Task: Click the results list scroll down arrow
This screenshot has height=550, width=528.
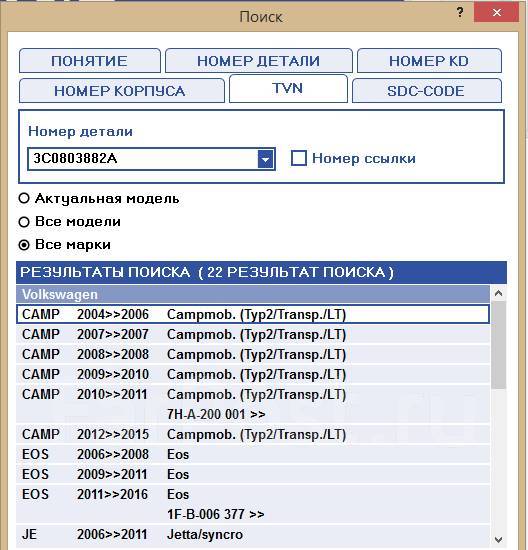Action: [499, 539]
